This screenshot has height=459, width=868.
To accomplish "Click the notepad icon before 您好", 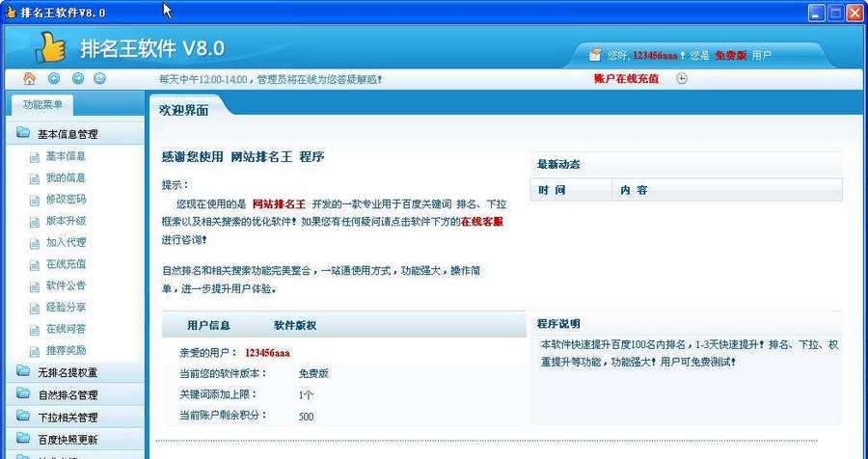I will click(595, 54).
